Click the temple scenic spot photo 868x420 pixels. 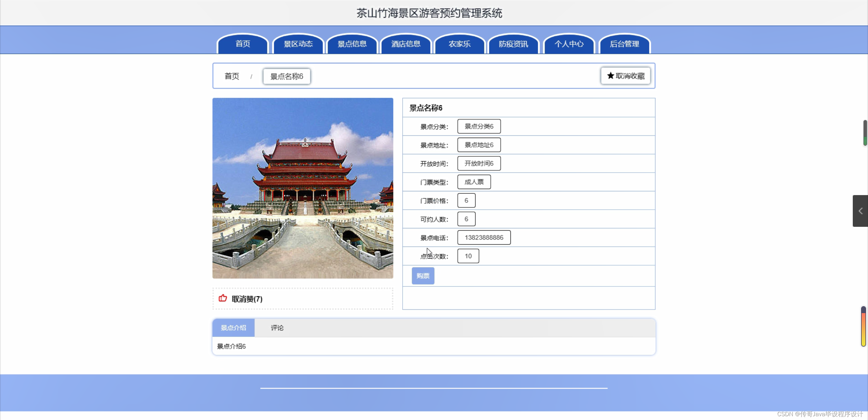(303, 188)
